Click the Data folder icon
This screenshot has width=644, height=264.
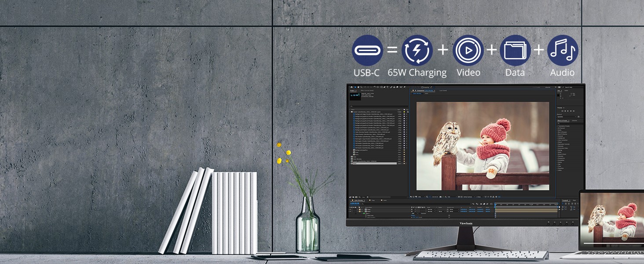[515, 50]
